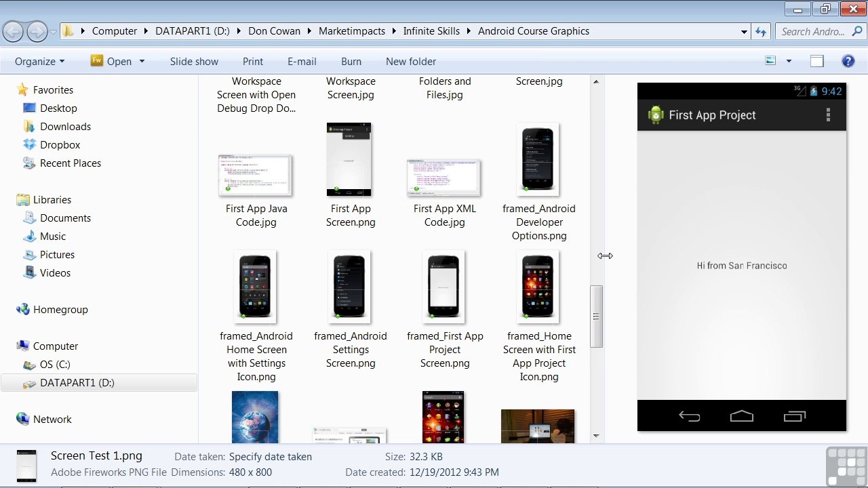868x488 pixels.
Task: Select the framed_First App Project Screen.png thumbnail
Action: click(444, 287)
